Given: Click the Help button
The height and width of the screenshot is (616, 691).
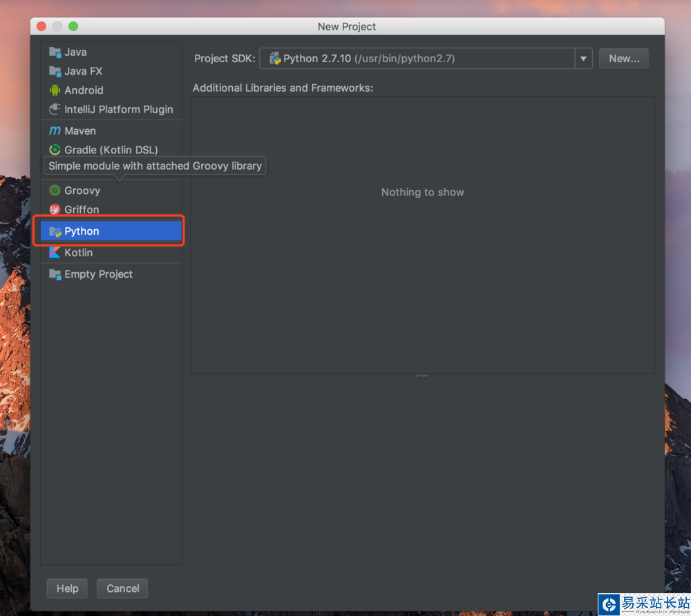Looking at the screenshot, I should click(x=67, y=588).
